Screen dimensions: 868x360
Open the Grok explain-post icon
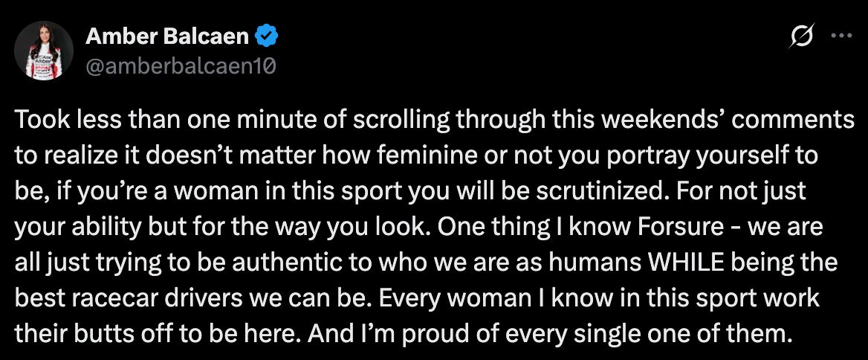[x=803, y=36]
